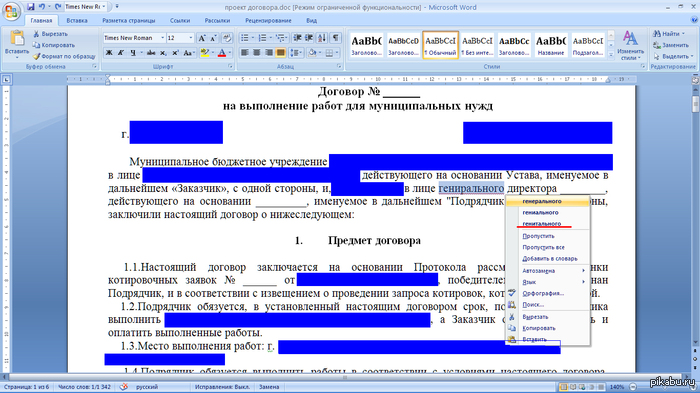This screenshot has height=393, width=700.
Task: Click the font color A swatch
Action: tap(222, 53)
